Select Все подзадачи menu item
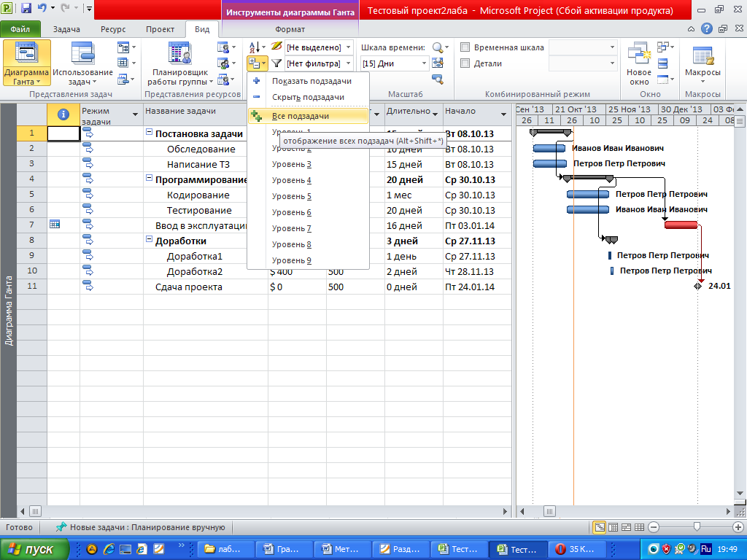This screenshot has width=747, height=560. click(x=308, y=116)
